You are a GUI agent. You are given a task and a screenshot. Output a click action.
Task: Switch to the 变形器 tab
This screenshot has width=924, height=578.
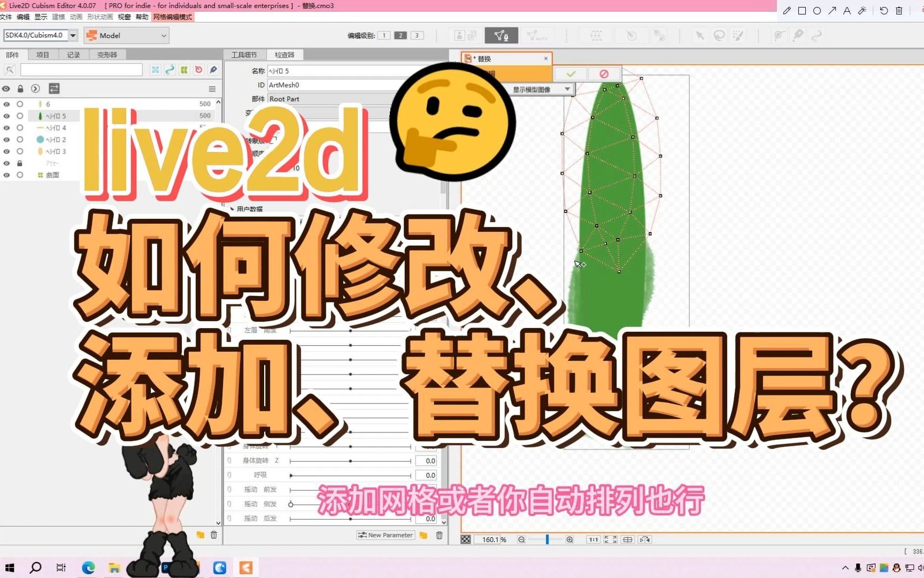click(x=107, y=55)
